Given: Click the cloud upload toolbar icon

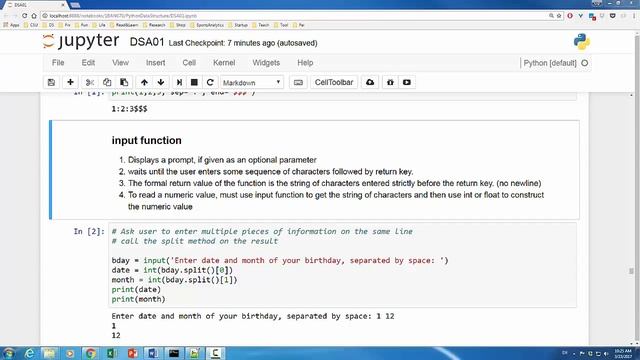Looking at the screenshot, I should pos(370,82).
